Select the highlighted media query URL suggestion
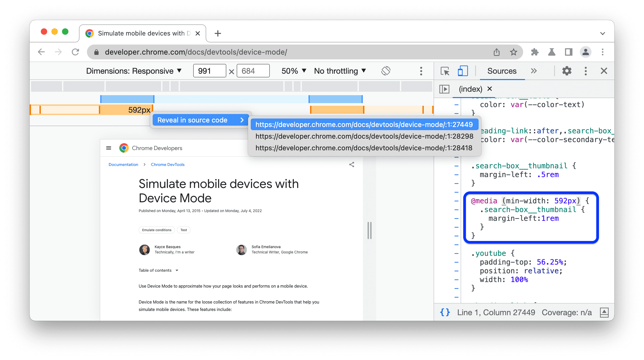 tap(364, 124)
